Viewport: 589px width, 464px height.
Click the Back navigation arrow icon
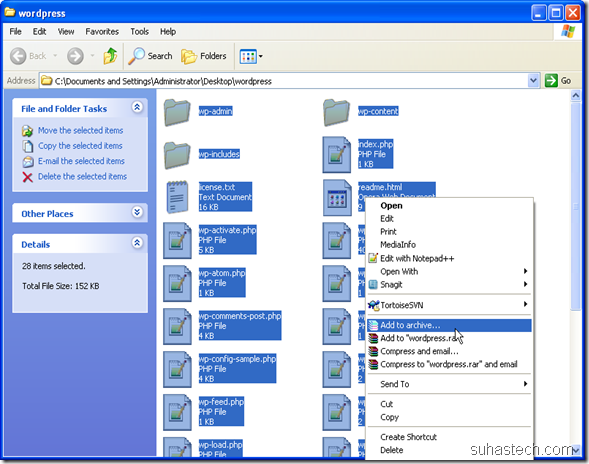click(18, 56)
